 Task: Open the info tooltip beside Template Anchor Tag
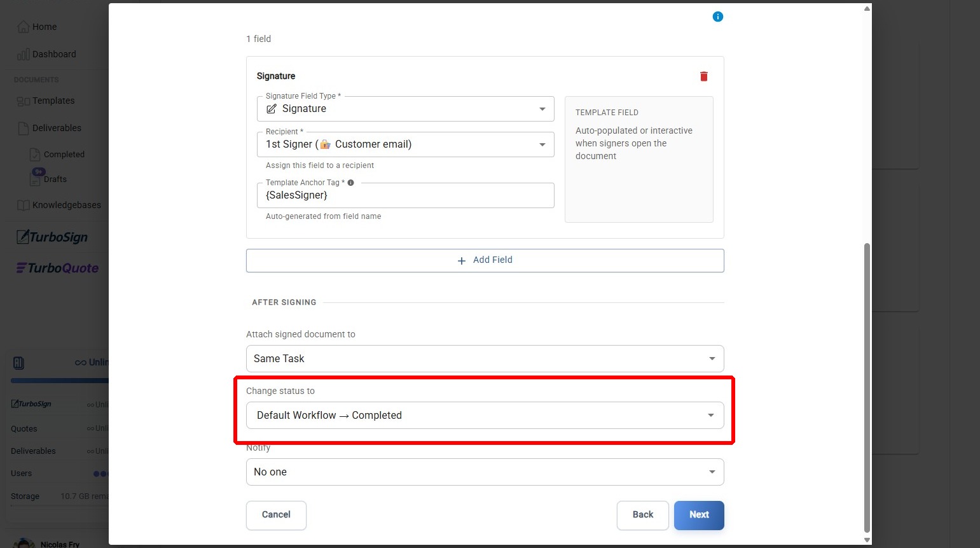tap(350, 183)
